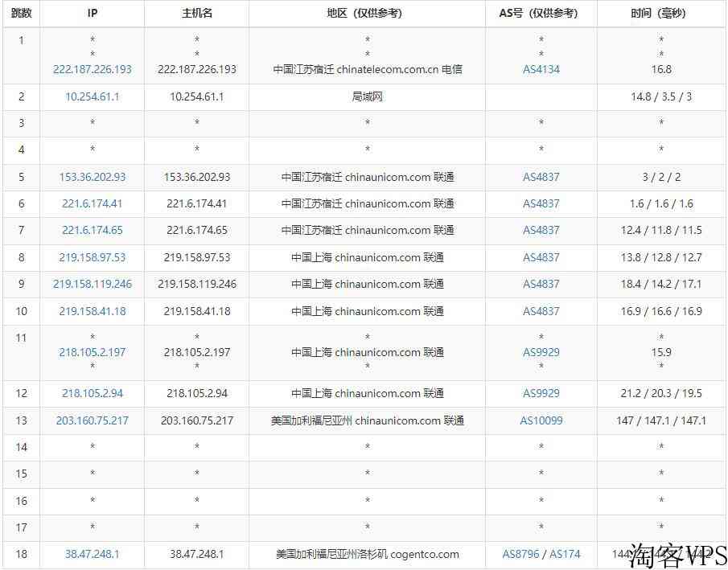Open the AS8796 link in hop 18
Screen dimensions: 728x570
pos(521,554)
